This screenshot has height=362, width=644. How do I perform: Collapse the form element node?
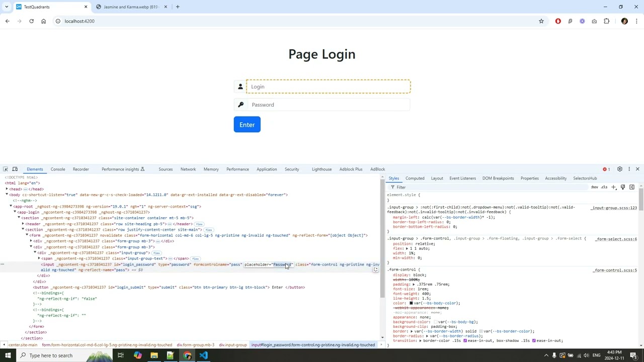point(27,235)
